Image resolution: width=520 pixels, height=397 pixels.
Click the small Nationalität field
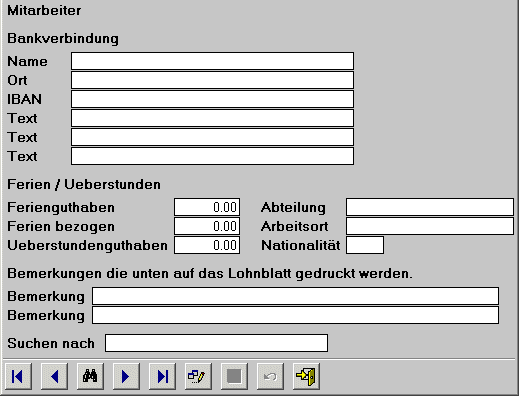pyautogui.click(x=365, y=245)
